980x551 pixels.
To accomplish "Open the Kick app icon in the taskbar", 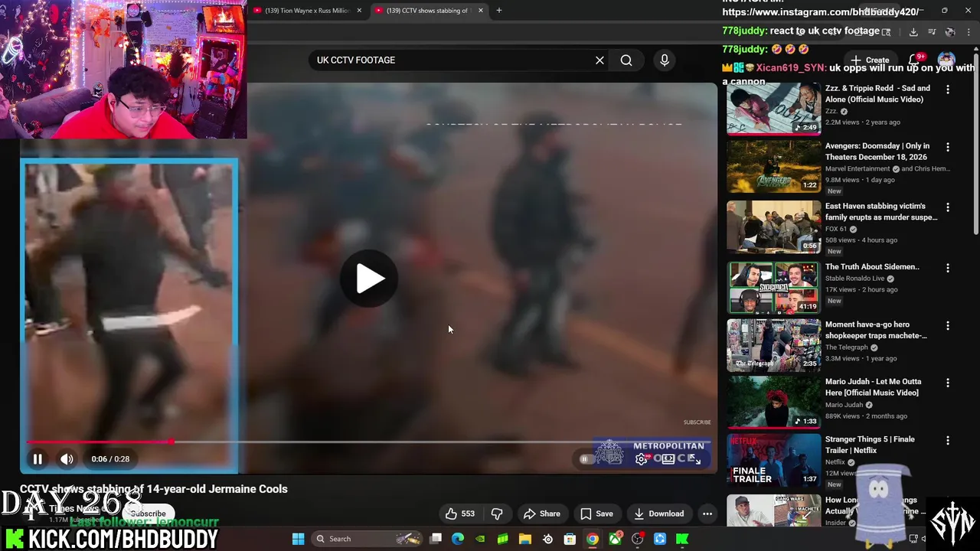I will (682, 539).
